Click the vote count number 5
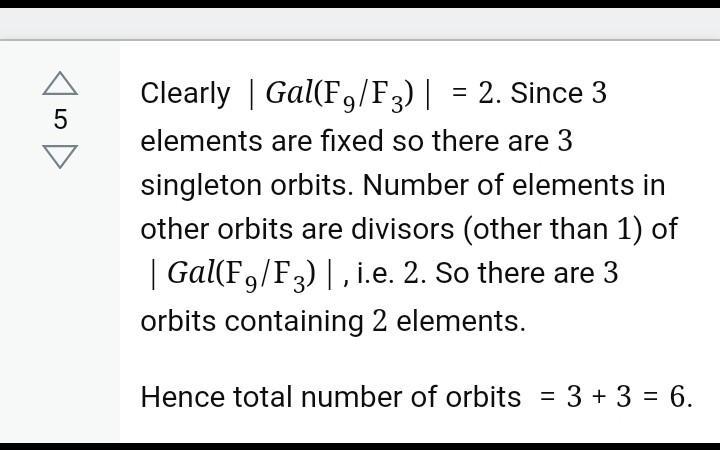Screen dimensions: 720x450 tap(60, 120)
